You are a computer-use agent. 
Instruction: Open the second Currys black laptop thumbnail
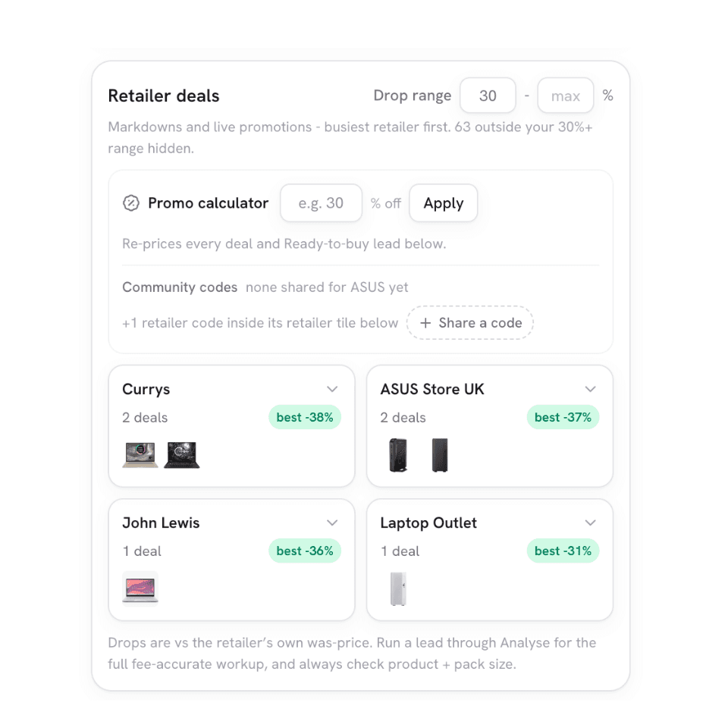click(181, 454)
